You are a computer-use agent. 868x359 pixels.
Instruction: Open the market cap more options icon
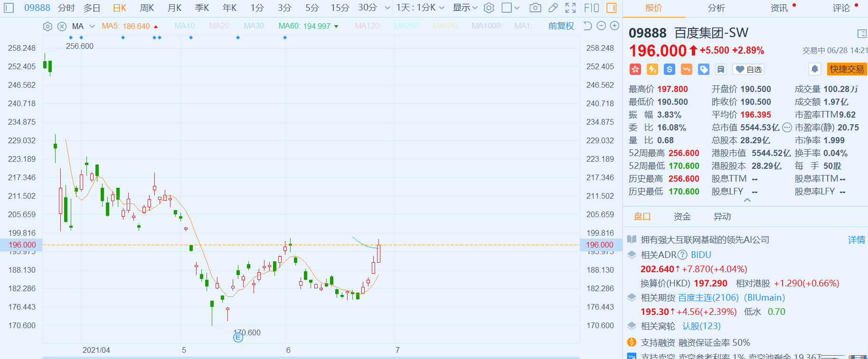[x=787, y=127]
